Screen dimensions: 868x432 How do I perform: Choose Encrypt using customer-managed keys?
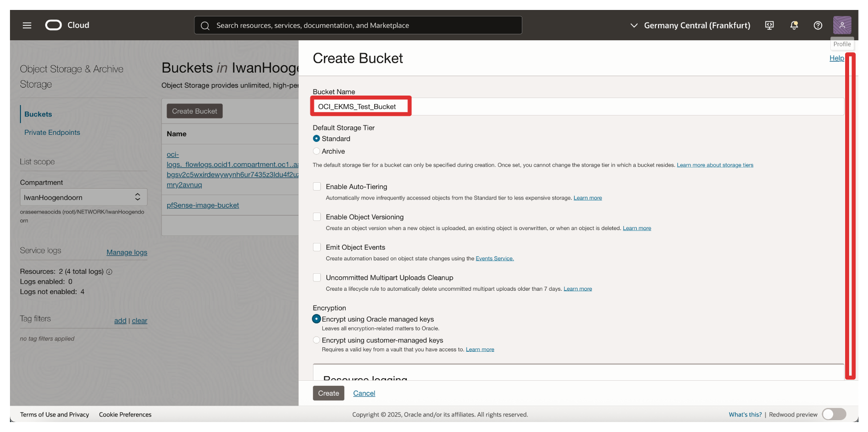[316, 340]
